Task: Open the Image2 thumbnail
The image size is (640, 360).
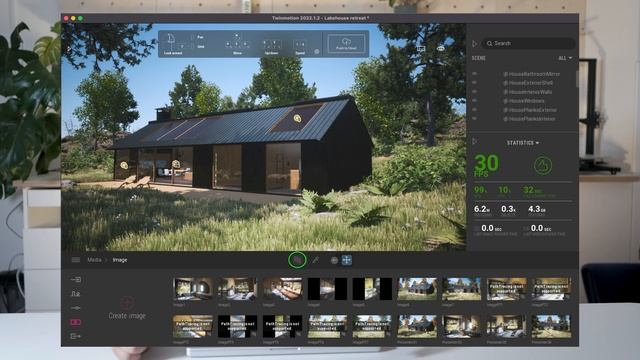Action: [x=238, y=289]
